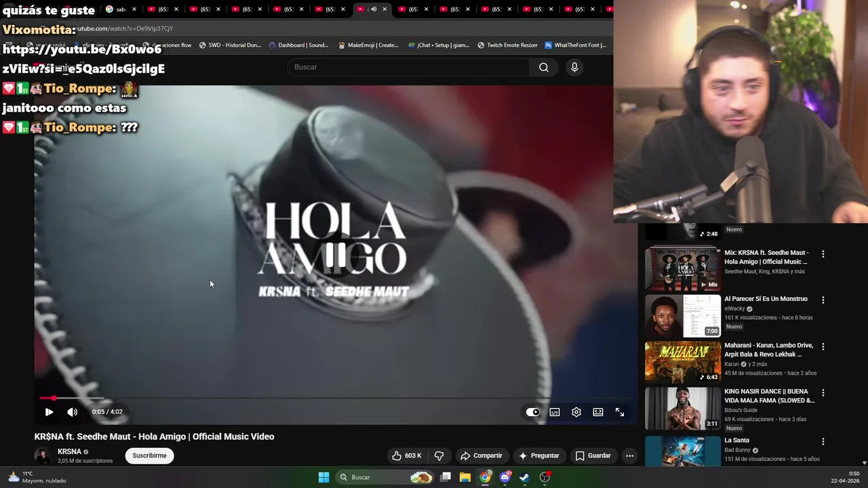The height and width of the screenshot is (488, 868).
Task: Mute the video with the speaker icon
Action: pyautogui.click(x=73, y=412)
